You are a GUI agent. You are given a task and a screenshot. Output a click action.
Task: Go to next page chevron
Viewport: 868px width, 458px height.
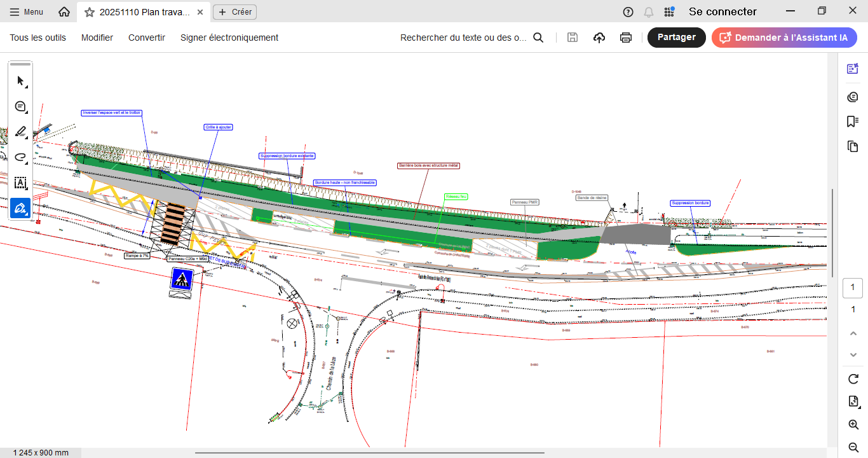tap(853, 354)
